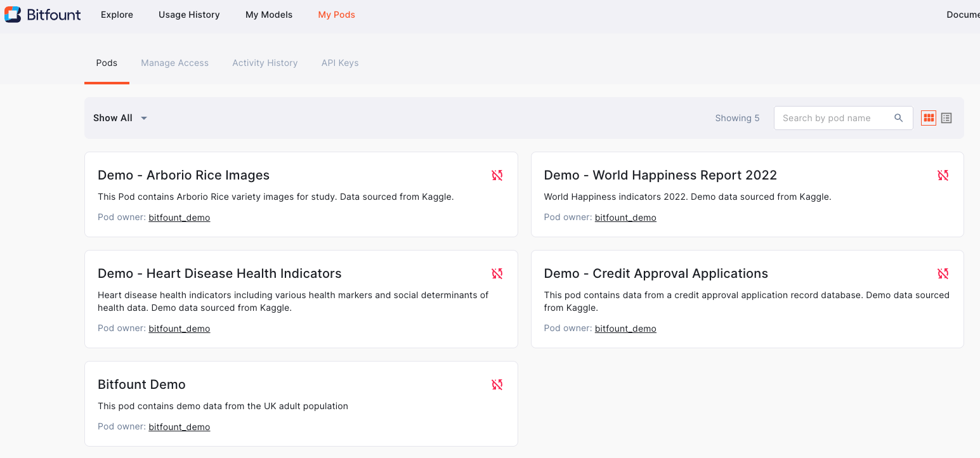This screenshot has width=980, height=458.
Task: Click Arborio Rice variety images description text
Action: tap(276, 197)
